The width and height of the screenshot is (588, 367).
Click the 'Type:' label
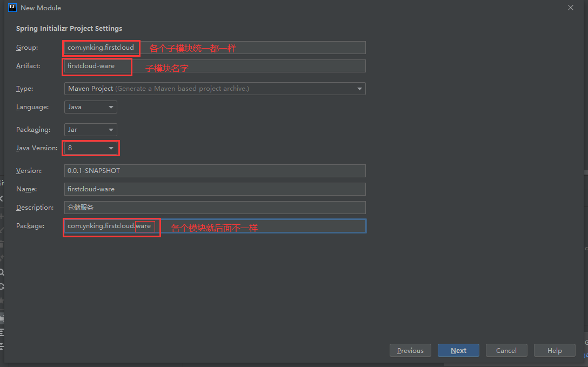24,89
